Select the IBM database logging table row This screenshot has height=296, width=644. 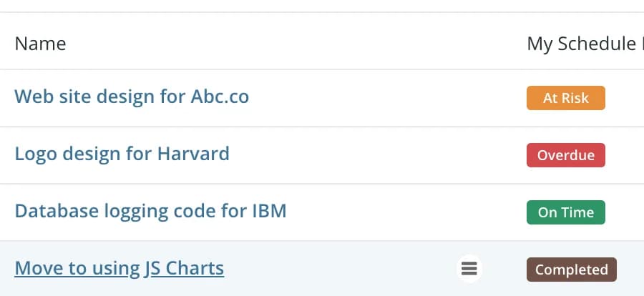pyautogui.click(x=322, y=212)
